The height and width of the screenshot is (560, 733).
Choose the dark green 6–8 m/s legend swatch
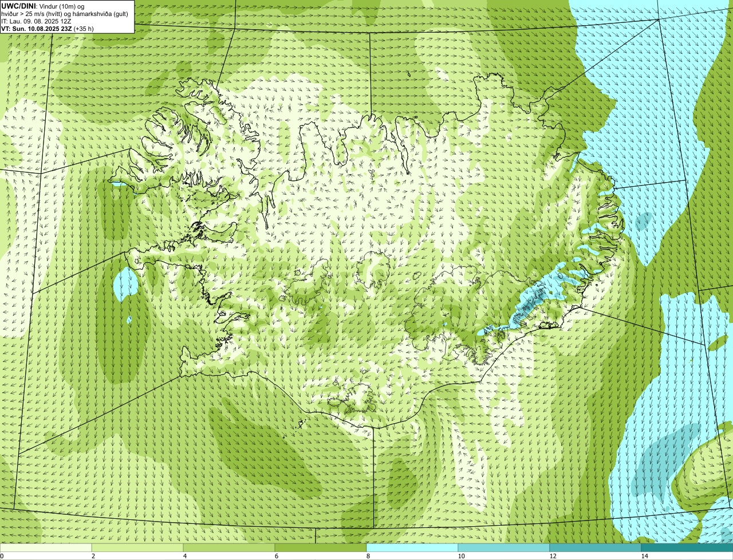click(x=321, y=547)
